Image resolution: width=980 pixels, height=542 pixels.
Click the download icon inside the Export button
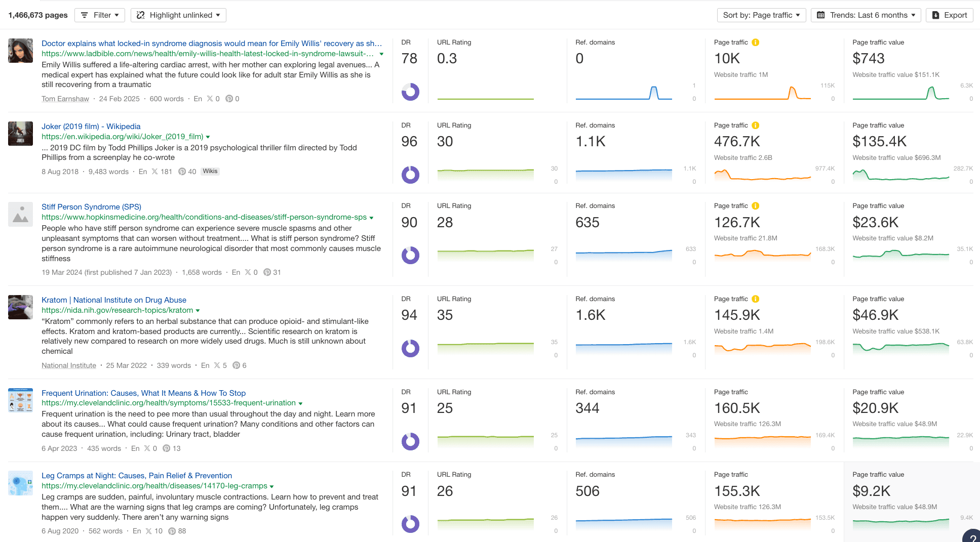[935, 15]
